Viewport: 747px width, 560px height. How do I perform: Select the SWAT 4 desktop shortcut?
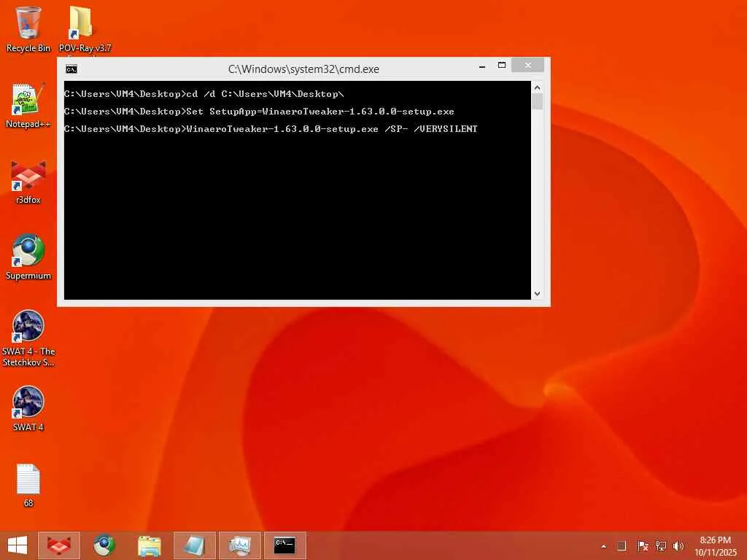(x=28, y=408)
